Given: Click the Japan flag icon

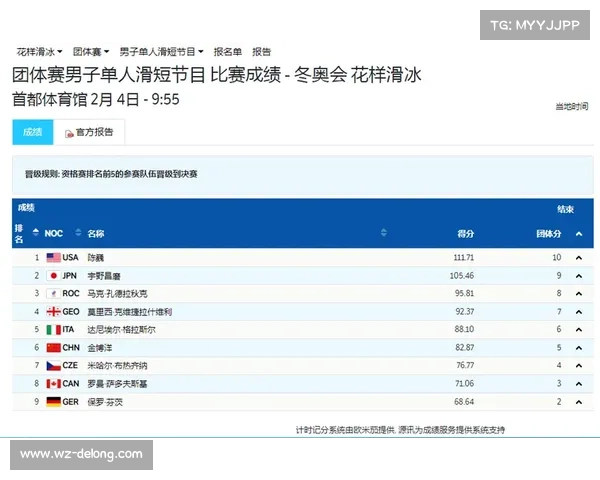Looking at the screenshot, I should (x=54, y=276).
